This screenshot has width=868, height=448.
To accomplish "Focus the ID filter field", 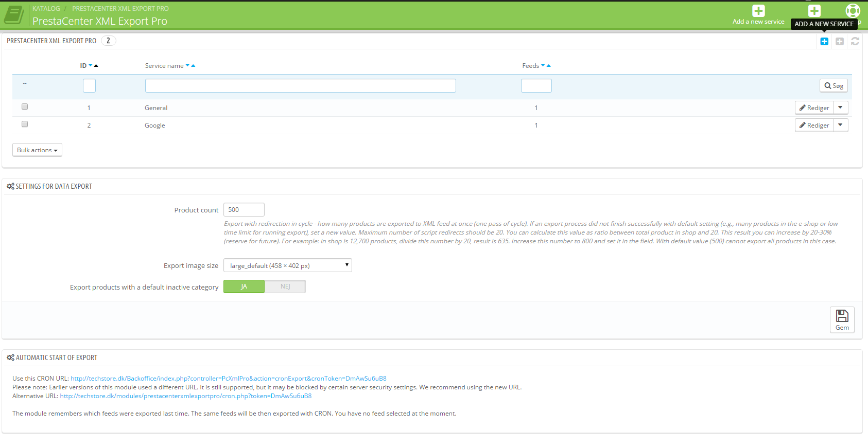I will [x=89, y=85].
